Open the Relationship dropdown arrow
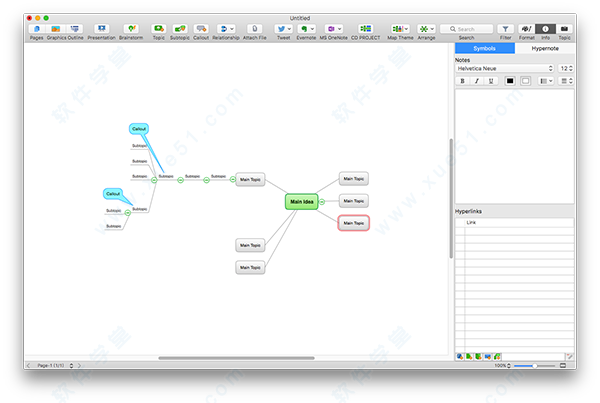The width and height of the screenshot is (600, 403). (x=232, y=29)
